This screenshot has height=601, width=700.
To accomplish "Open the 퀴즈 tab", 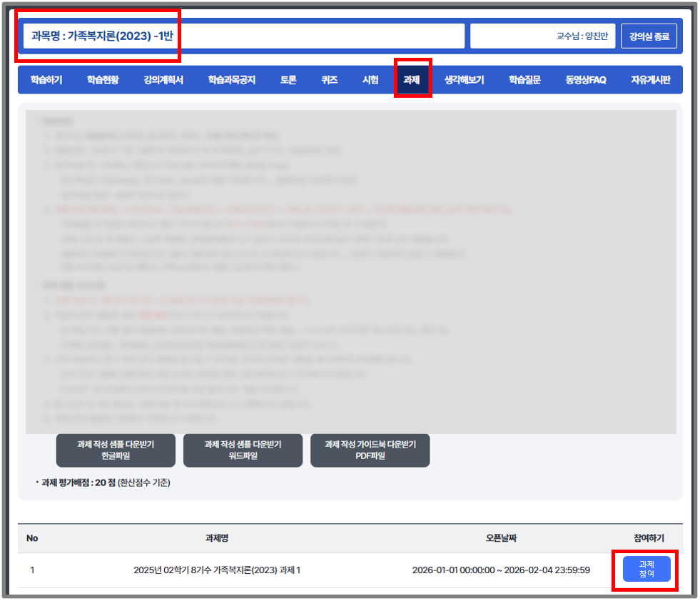I will [x=329, y=80].
